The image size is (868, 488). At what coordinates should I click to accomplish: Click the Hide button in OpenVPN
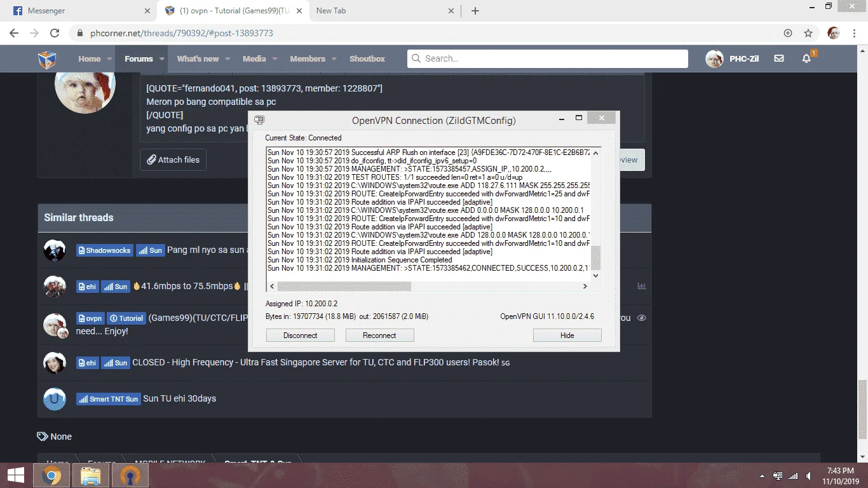[x=567, y=335]
